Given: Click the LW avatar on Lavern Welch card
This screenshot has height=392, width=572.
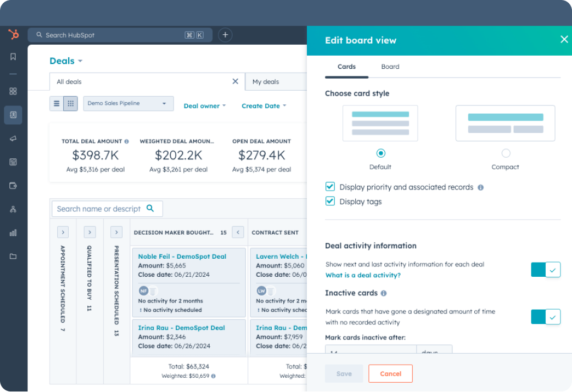Looking at the screenshot, I should click(261, 291).
